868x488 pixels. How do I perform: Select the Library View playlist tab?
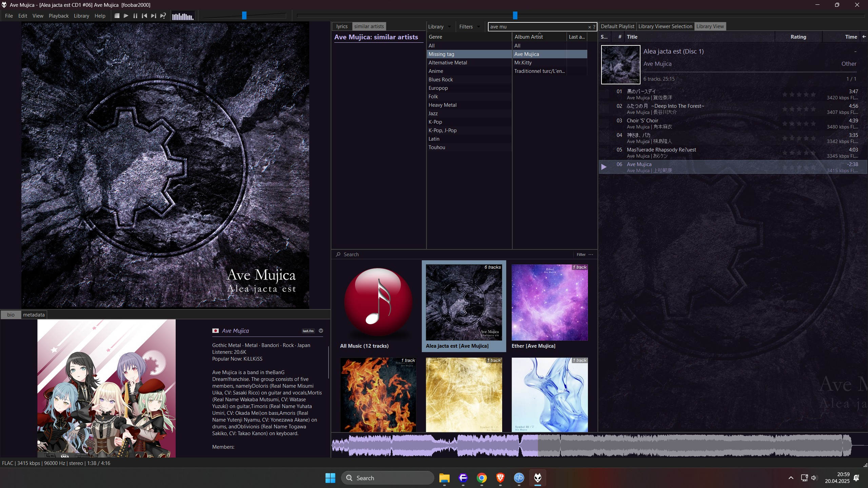pos(710,26)
